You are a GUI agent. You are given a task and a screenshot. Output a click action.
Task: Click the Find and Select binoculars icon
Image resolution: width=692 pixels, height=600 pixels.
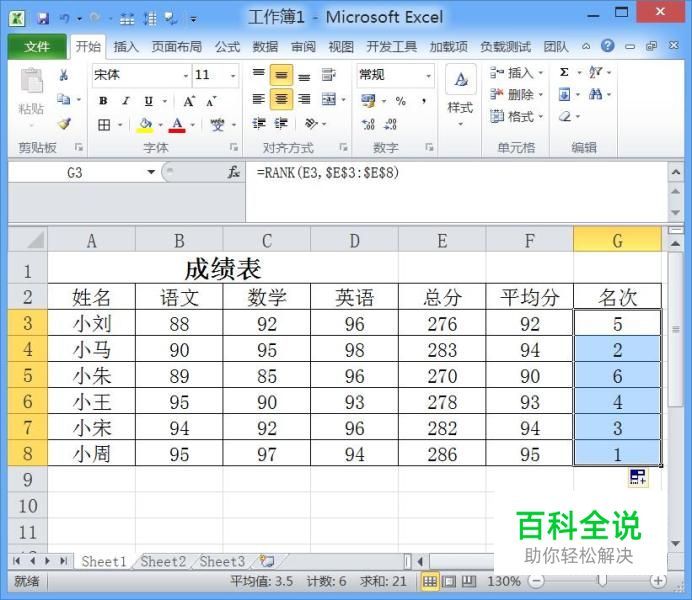pos(595,94)
